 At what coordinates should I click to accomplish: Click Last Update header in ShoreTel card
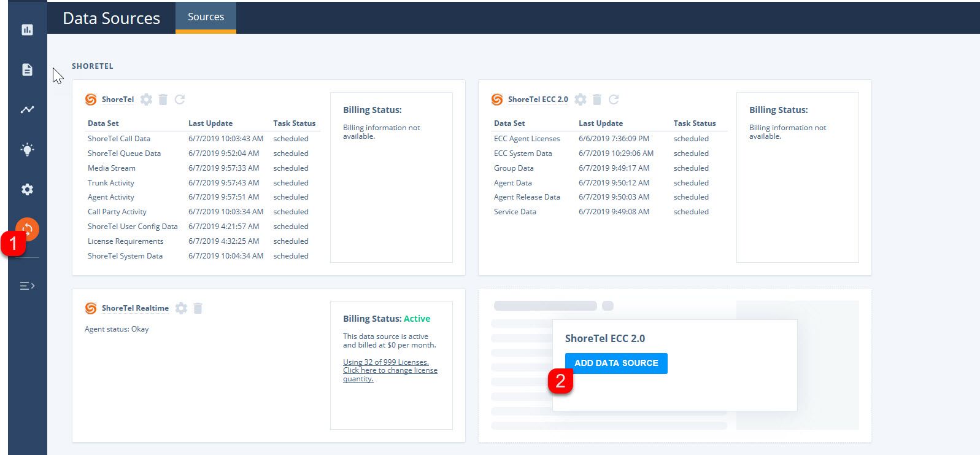pos(210,123)
